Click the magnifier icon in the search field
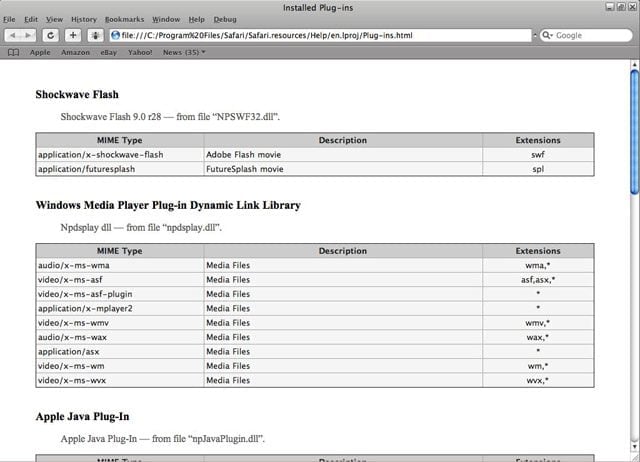 [x=547, y=36]
